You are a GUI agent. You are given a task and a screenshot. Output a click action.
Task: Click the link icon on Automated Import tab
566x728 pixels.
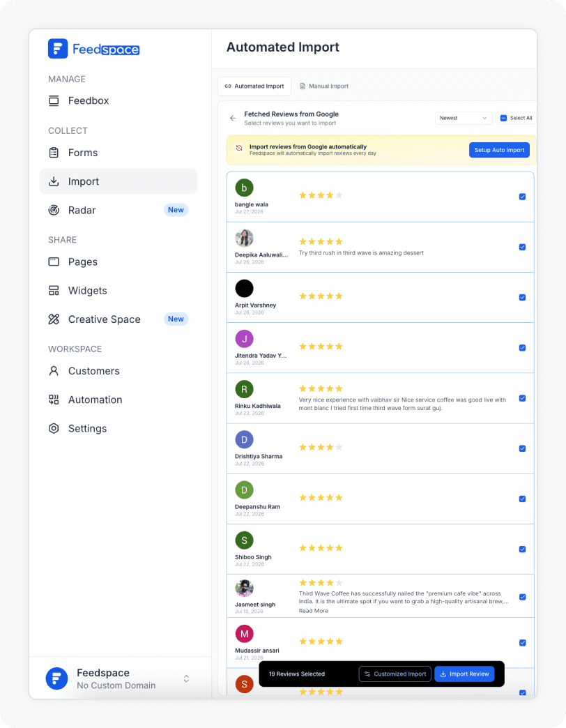[228, 86]
